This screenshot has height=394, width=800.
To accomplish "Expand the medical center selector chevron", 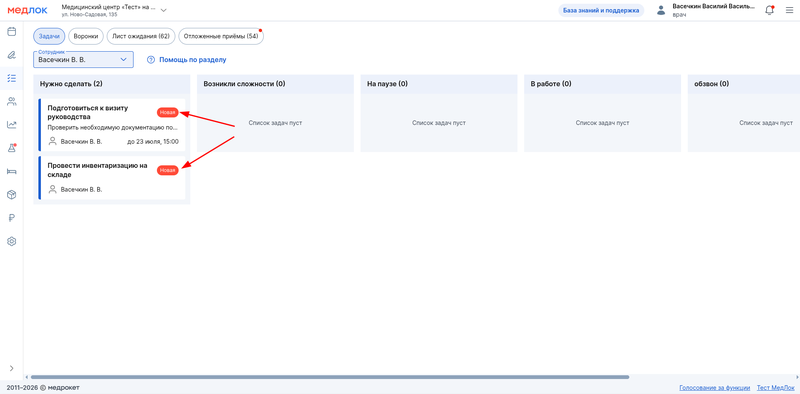I will (163, 10).
